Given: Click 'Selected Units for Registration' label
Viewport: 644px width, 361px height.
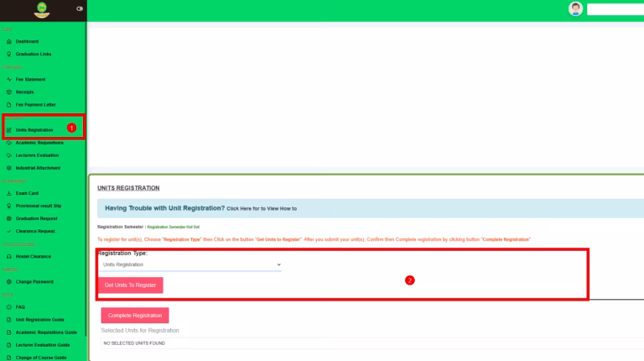Looking at the screenshot, I should 140,331.
